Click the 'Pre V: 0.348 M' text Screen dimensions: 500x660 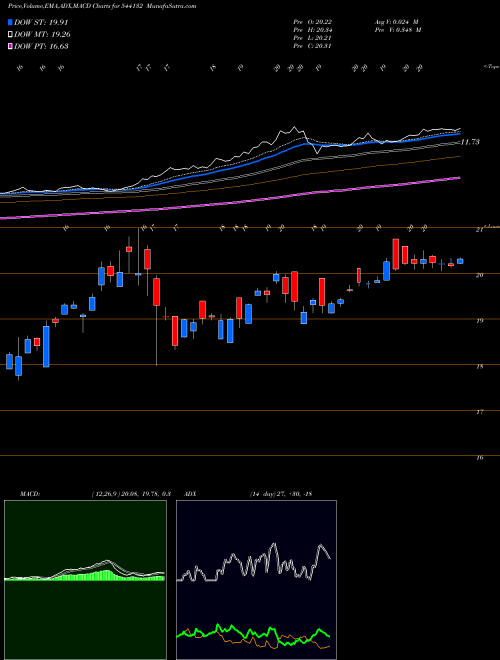(399, 30)
